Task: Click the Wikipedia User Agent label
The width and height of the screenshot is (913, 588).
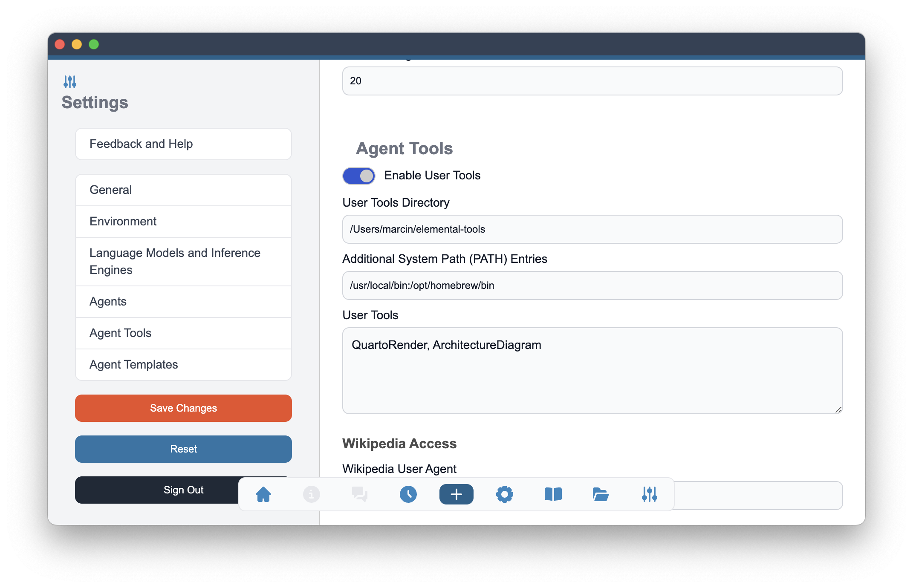Action: (399, 469)
